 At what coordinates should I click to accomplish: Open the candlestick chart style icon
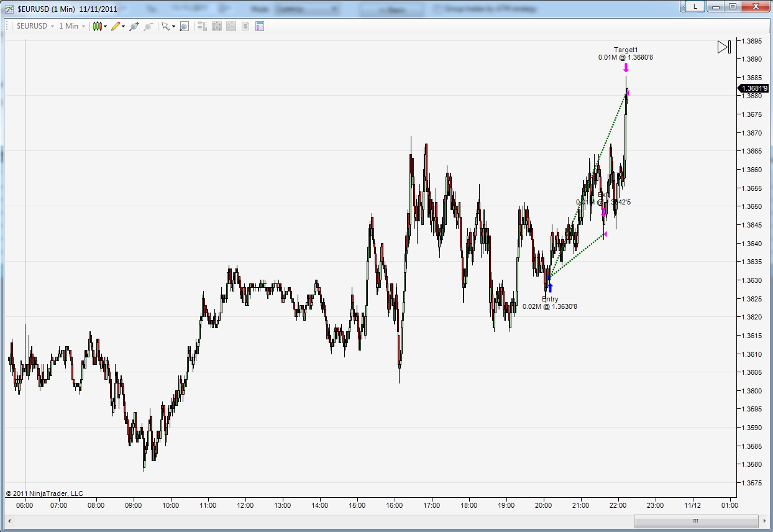tap(97, 26)
